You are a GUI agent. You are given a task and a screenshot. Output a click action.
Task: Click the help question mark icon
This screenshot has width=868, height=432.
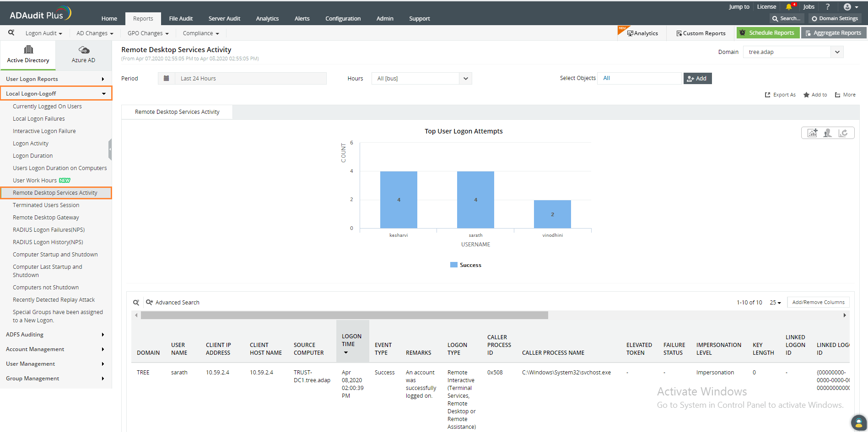click(827, 7)
